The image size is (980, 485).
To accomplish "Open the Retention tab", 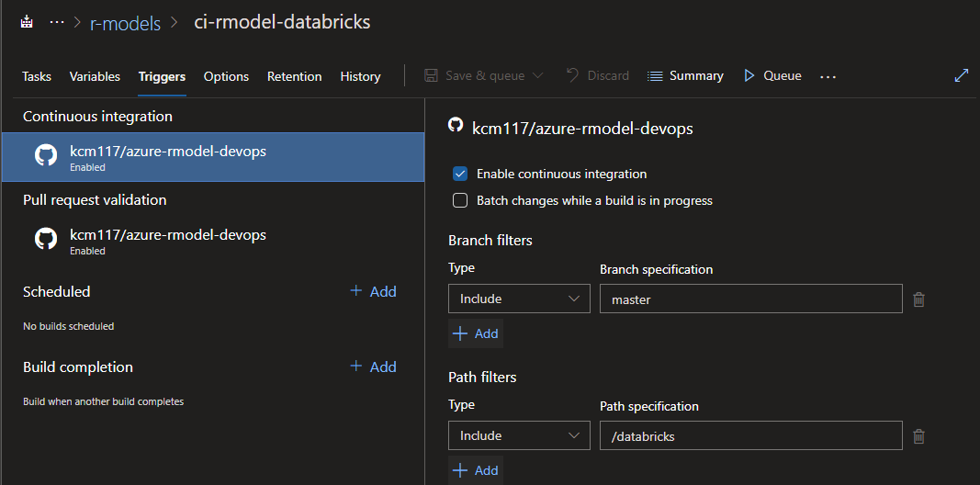I will tap(295, 76).
